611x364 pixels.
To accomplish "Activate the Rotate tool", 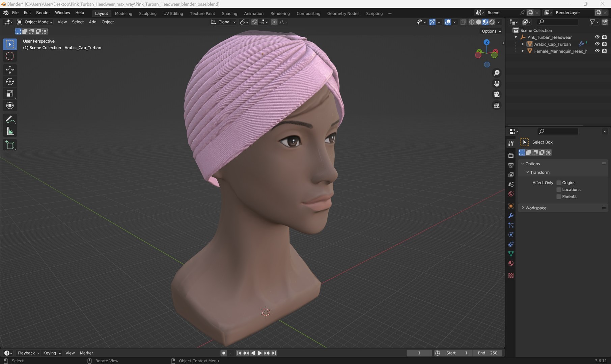I will pyautogui.click(x=10, y=82).
